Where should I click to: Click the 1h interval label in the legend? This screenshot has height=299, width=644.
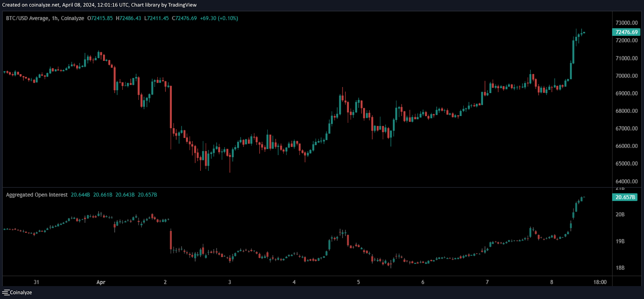click(55, 18)
